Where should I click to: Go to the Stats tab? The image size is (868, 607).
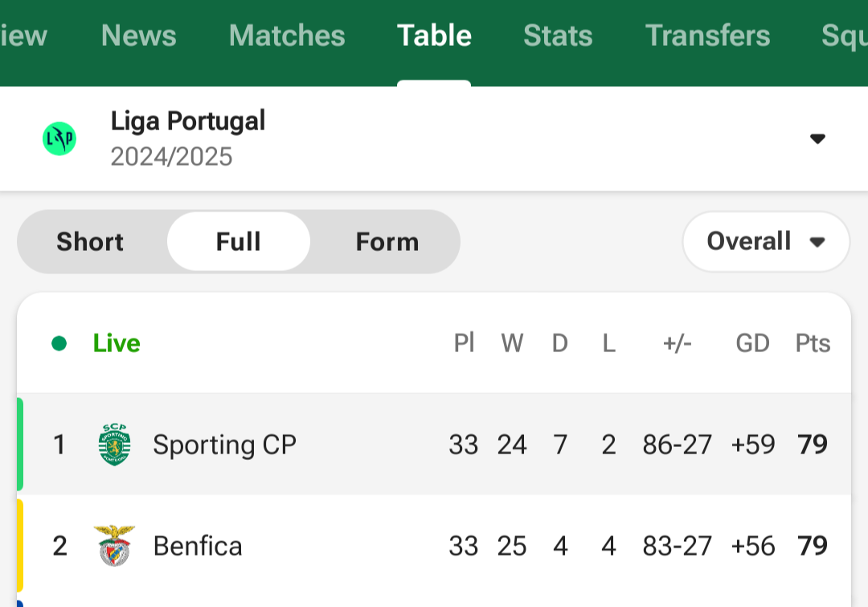pyautogui.click(x=558, y=35)
